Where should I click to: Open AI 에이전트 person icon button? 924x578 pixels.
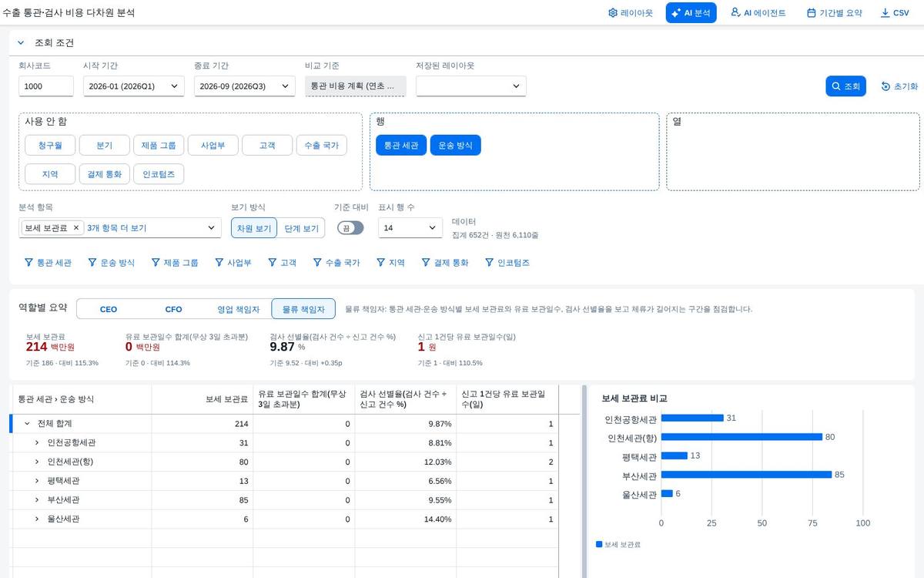(758, 13)
